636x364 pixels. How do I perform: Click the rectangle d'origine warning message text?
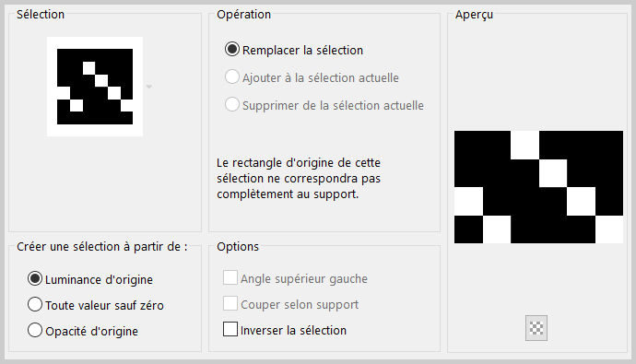pos(299,179)
